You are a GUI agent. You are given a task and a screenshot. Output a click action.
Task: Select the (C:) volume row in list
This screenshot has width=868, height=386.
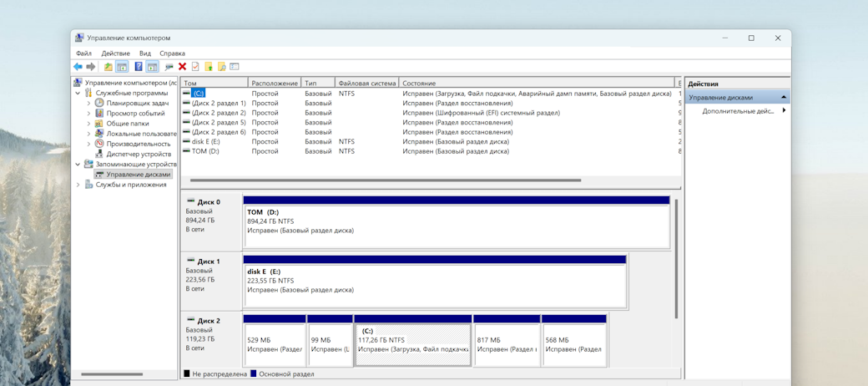pos(431,94)
